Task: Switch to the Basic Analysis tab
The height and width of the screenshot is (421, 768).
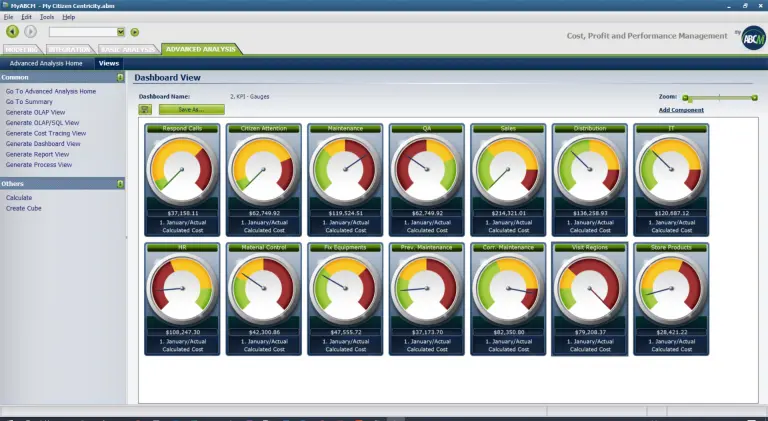Action: pos(128,49)
